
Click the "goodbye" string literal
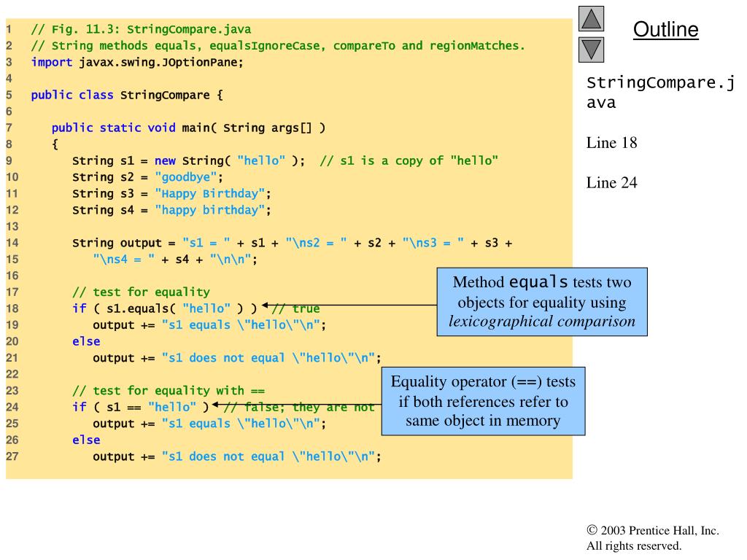(185, 178)
